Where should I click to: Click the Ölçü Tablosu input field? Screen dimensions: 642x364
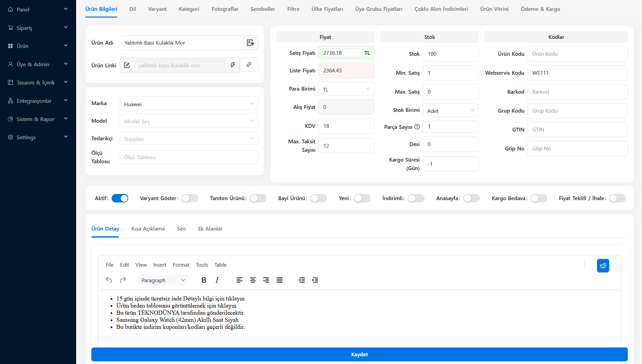point(189,157)
